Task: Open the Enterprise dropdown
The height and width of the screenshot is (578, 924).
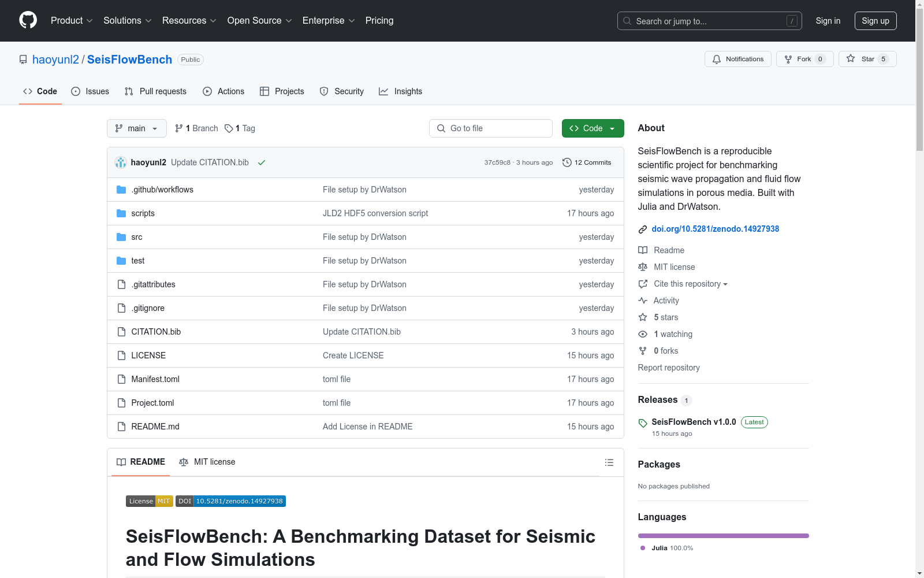Action: click(x=329, y=20)
